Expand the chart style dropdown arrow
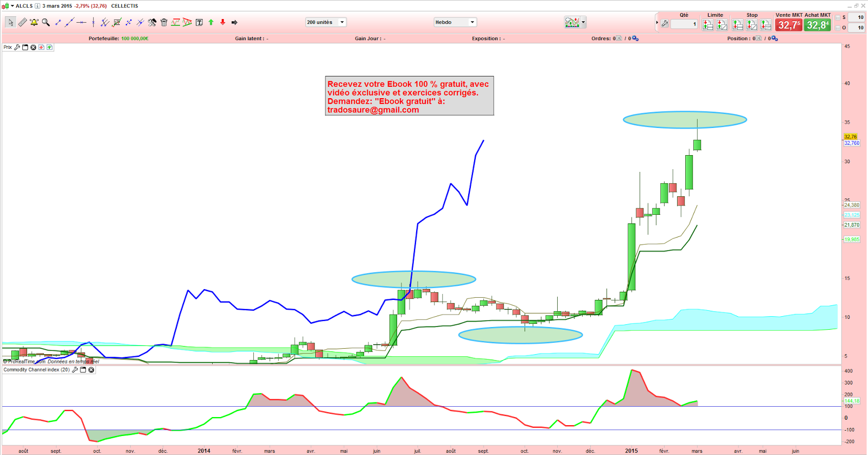 583,22
